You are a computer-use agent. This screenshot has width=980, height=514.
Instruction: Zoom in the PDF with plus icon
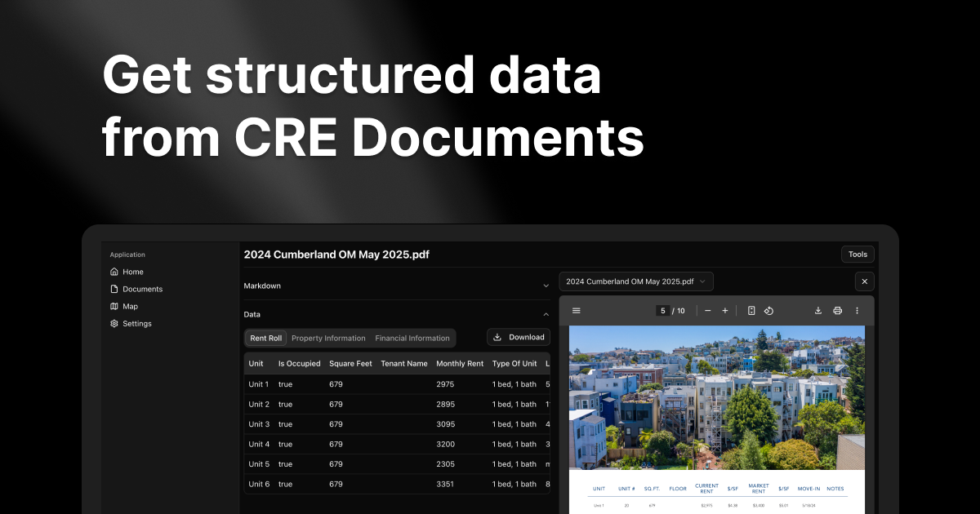[x=725, y=311]
